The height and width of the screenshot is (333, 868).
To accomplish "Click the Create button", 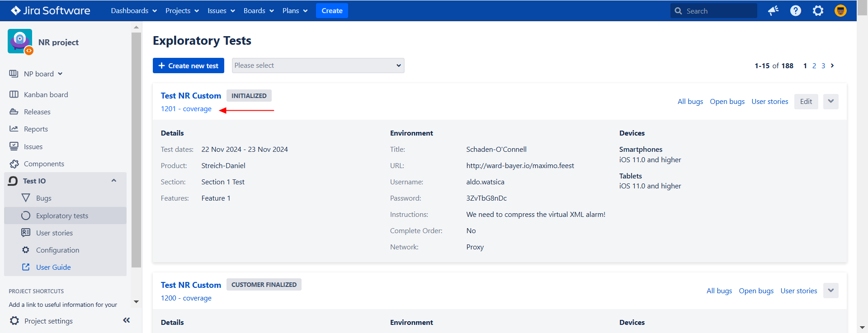I will pos(332,10).
